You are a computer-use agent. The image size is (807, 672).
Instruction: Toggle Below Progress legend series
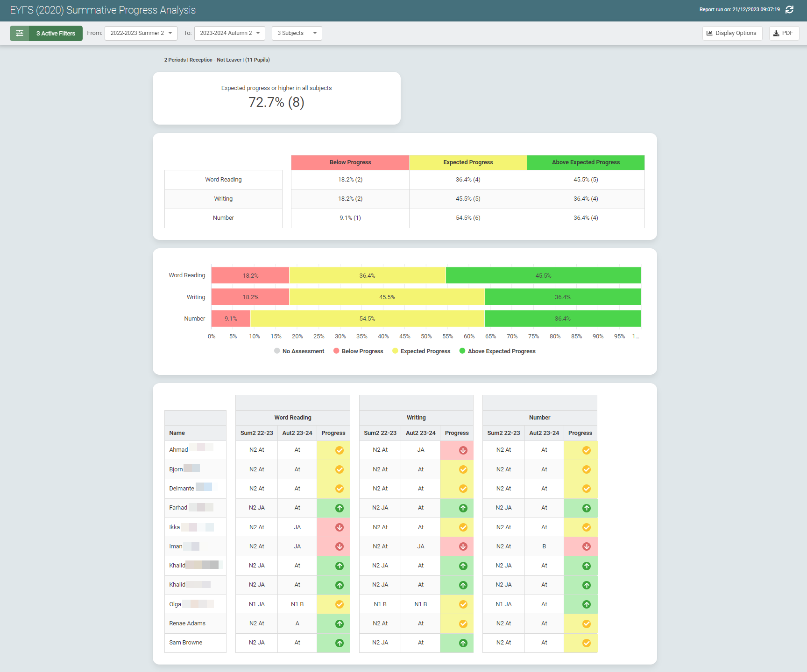358,351
